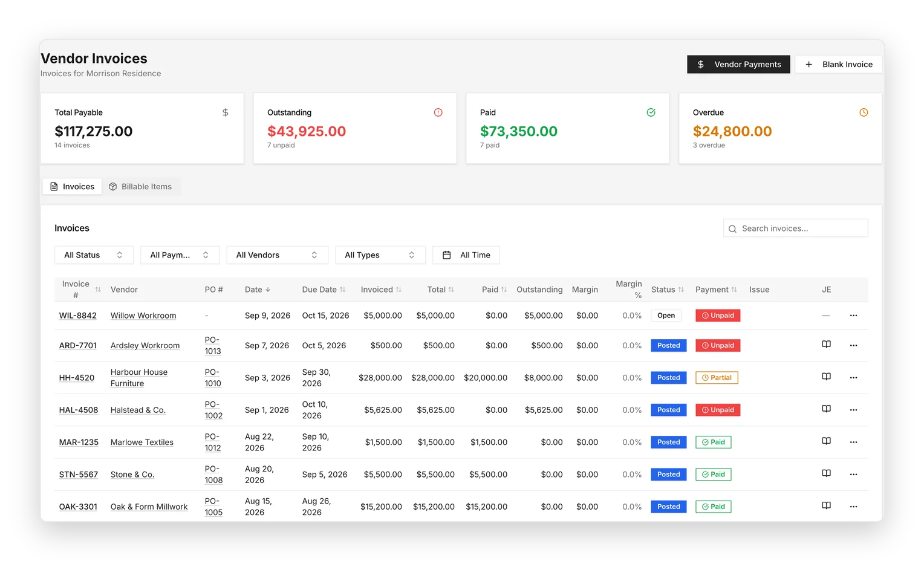924x561 pixels.
Task: Open the Willow Workroom vendor link
Action: 143,316
